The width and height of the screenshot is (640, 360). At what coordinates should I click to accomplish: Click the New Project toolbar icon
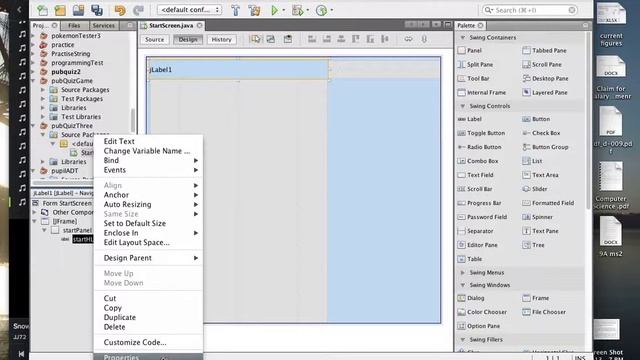[x=60, y=10]
